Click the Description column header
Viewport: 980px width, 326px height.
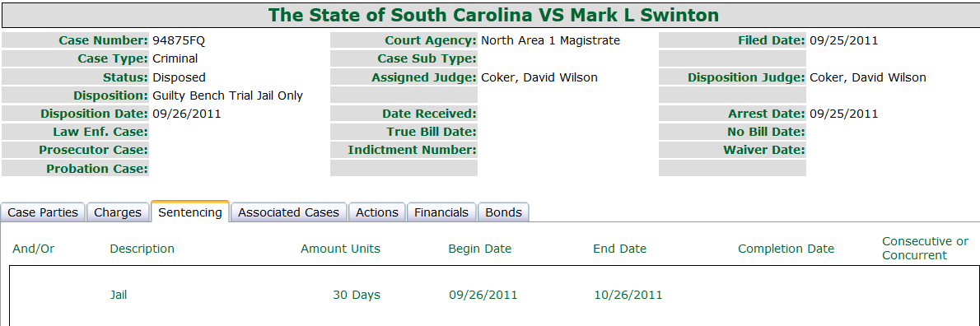click(x=142, y=249)
